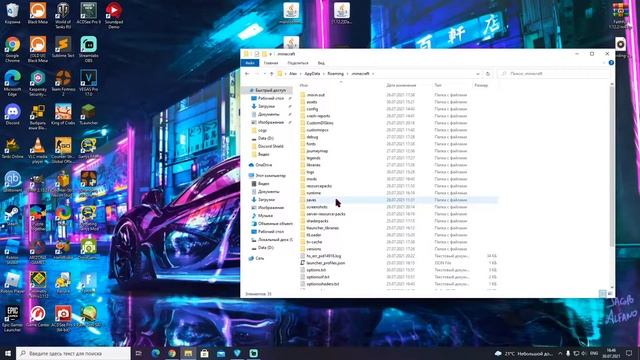Select Быстрый доступ in navigation pane
640x360 pixels.
tap(267, 90)
